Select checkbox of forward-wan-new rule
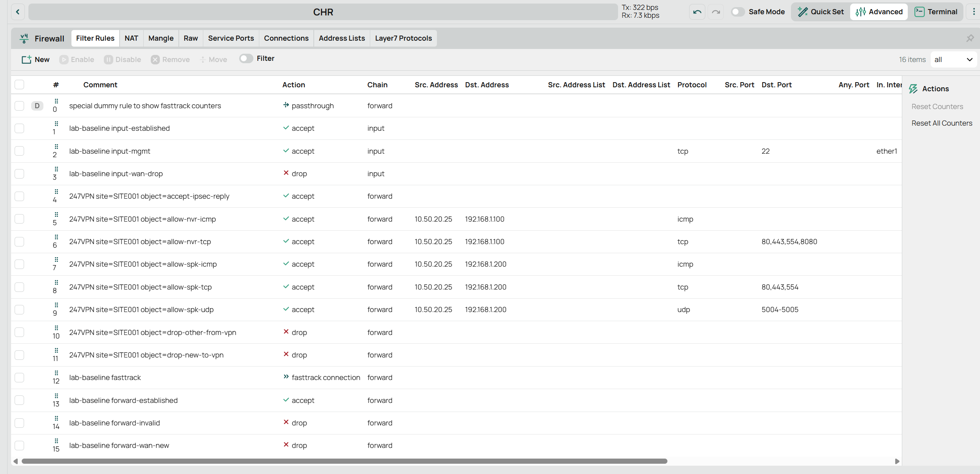Image resolution: width=980 pixels, height=474 pixels. [x=19, y=446]
